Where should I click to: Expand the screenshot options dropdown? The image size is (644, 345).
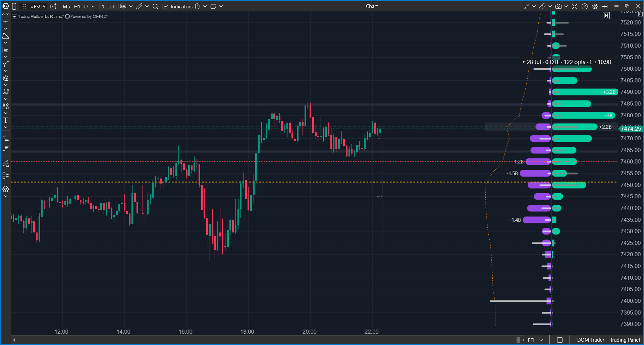[566, 6]
